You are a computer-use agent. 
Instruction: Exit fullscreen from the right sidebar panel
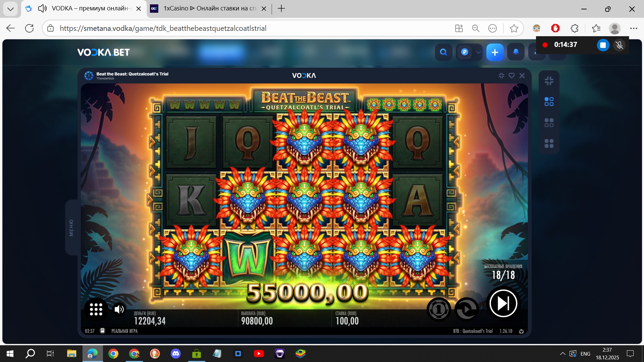point(549,81)
